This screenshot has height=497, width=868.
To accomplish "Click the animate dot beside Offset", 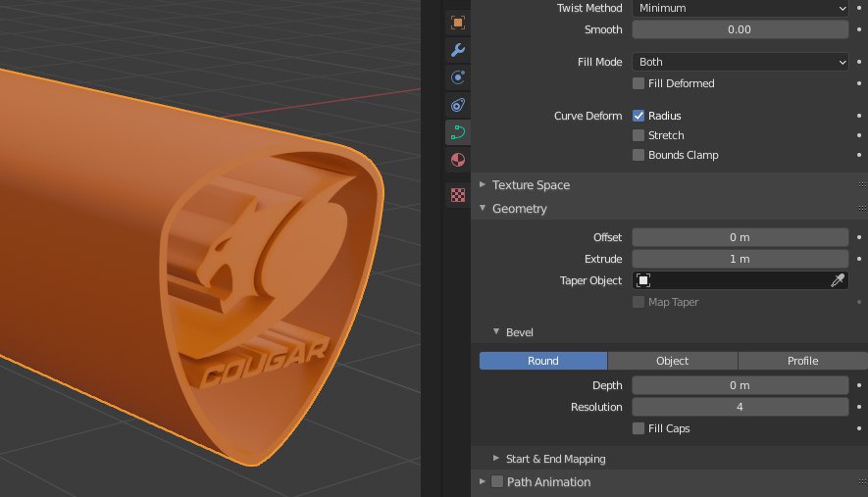I will point(859,237).
